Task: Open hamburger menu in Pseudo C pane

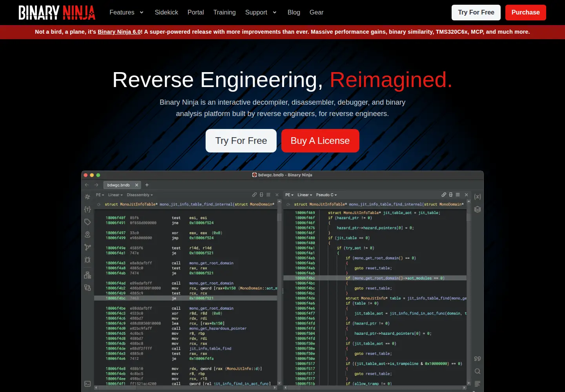Action: [457, 195]
